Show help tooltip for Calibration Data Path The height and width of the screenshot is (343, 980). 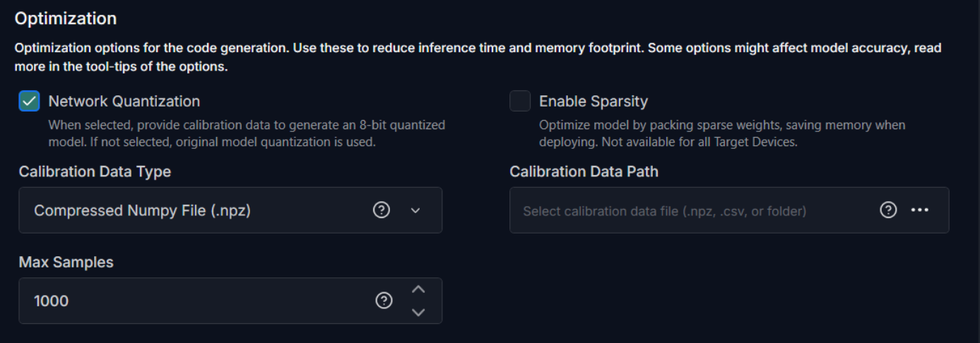click(x=888, y=210)
